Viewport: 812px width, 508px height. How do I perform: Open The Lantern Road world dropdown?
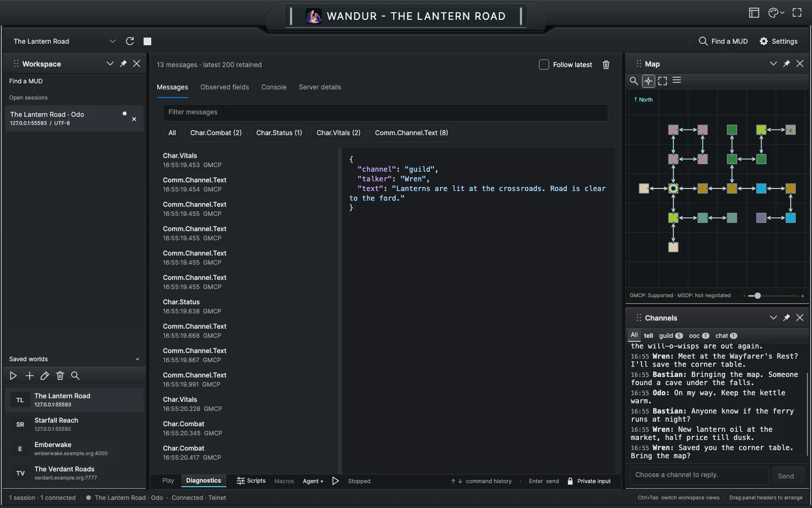pyautogui.click(x=65, y=41)
